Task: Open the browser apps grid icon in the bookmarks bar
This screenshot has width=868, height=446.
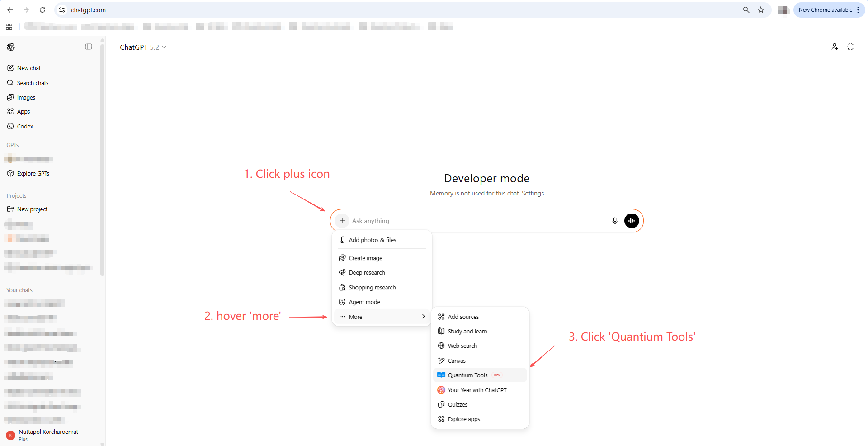Action: [9, 27]
